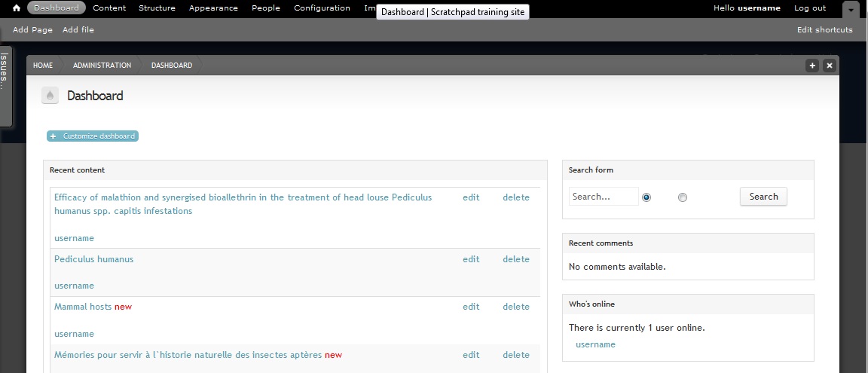
Task: Open the Content menu
Action: pyautogui.click(x=109, y=8)
